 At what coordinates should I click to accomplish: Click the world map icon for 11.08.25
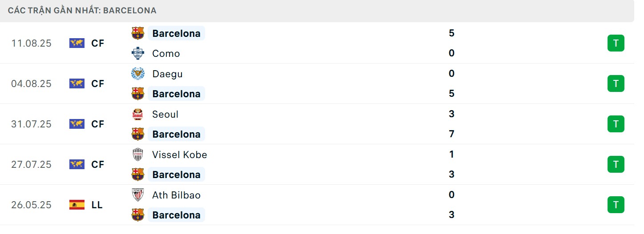point(77,43)
